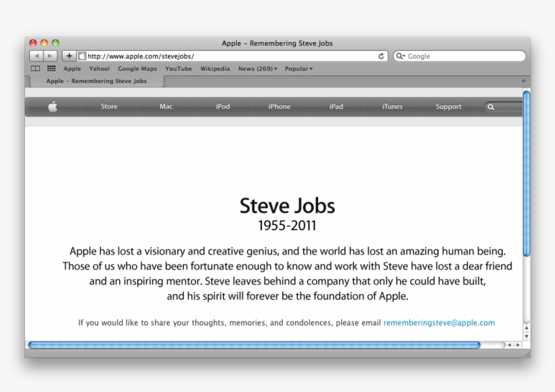
Task: Go to the Support section
Action: [x=449, y=106]
